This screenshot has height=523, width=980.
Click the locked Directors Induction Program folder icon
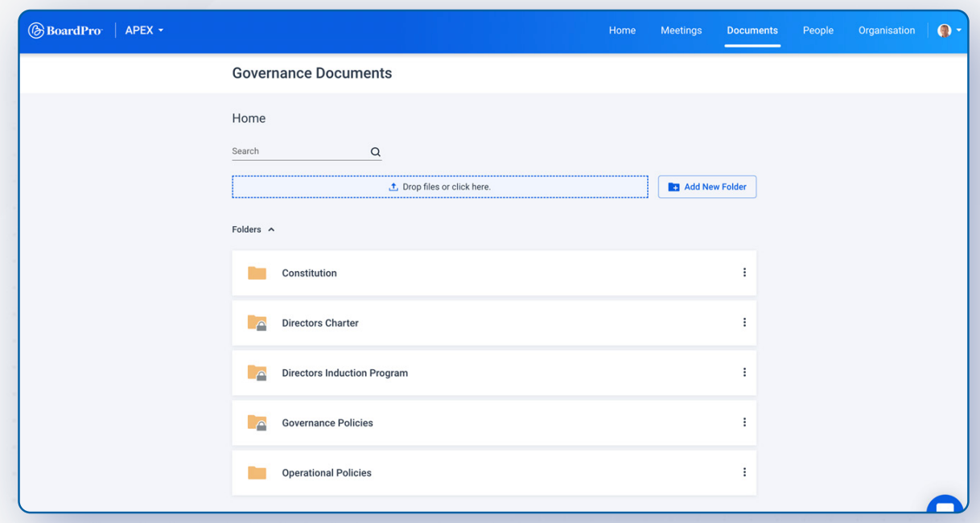point(257,373)
